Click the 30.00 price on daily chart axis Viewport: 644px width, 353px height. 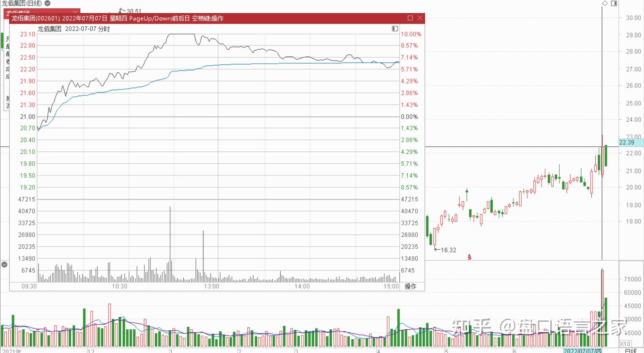click(633, 18)
